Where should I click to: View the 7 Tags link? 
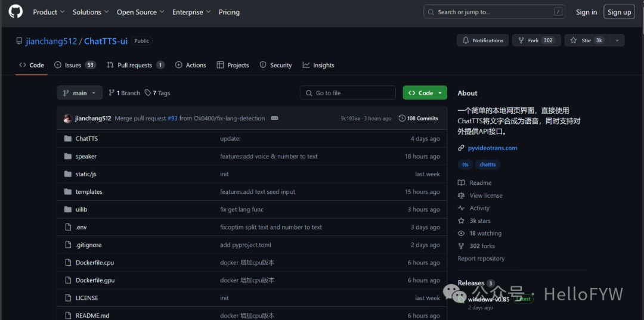coord(157,93)
